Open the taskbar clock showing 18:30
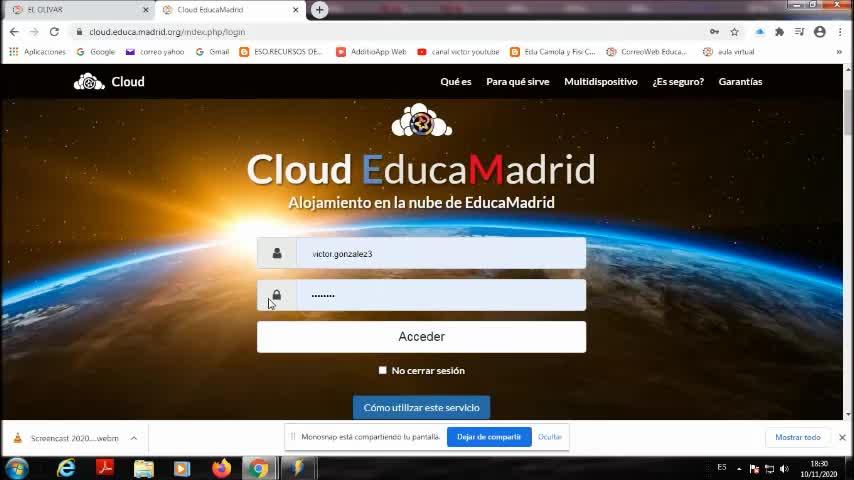The image size is (854, 480). point(819,469)
